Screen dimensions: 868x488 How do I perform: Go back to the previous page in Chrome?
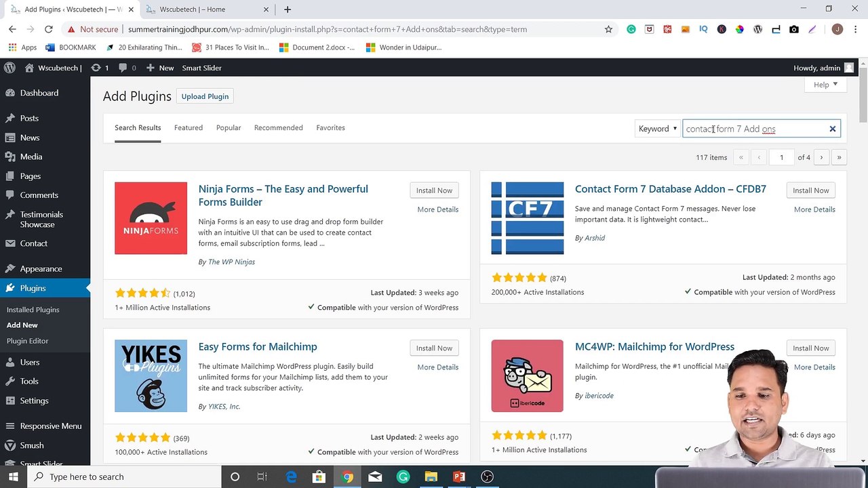[12, 29]
